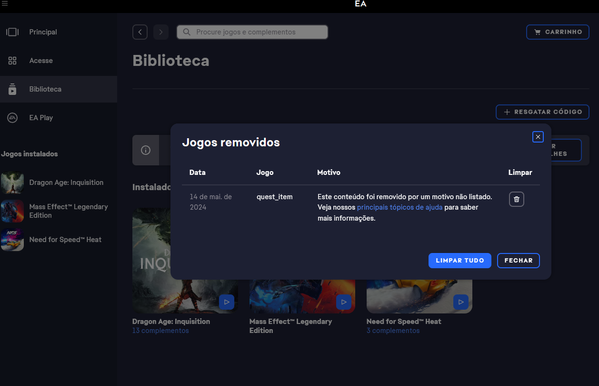
Task: Click the Limpar column header
Action: 520,172
